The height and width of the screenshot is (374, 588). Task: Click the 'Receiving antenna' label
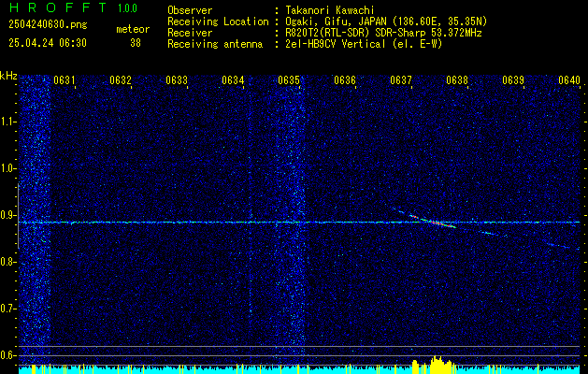click(x=215, y=44)
